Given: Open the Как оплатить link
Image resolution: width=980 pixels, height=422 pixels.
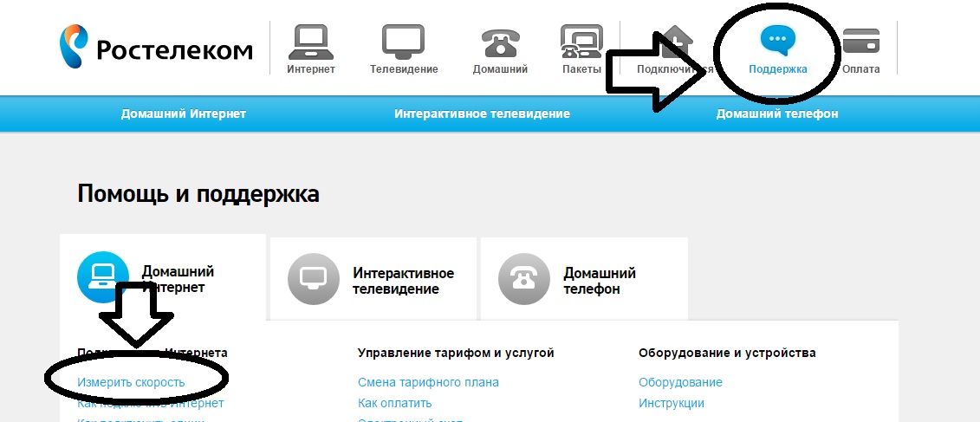Looking at the screenshot, I should coord(395,403).
